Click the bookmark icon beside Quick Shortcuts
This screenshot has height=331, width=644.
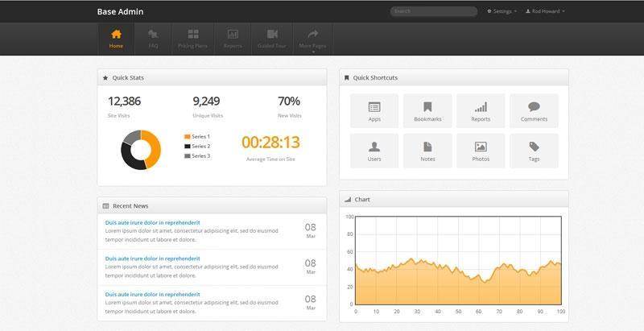(347, 77)
